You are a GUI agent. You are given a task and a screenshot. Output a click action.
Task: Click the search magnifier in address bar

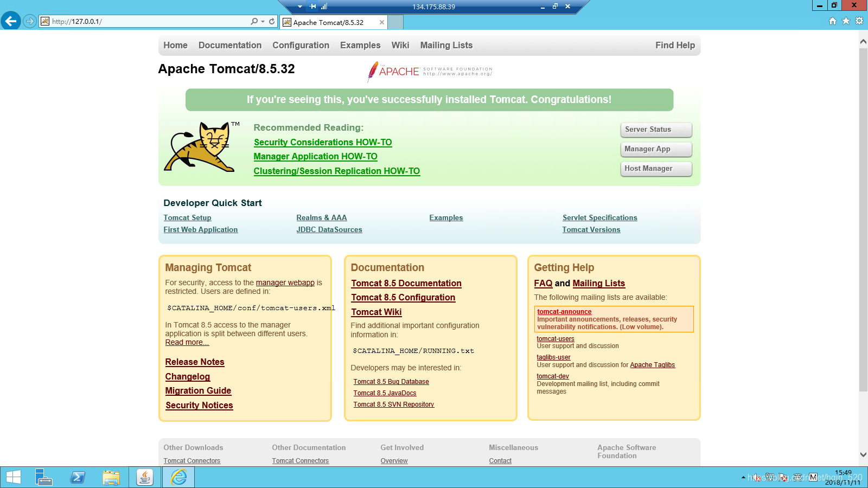coord(254,22)
